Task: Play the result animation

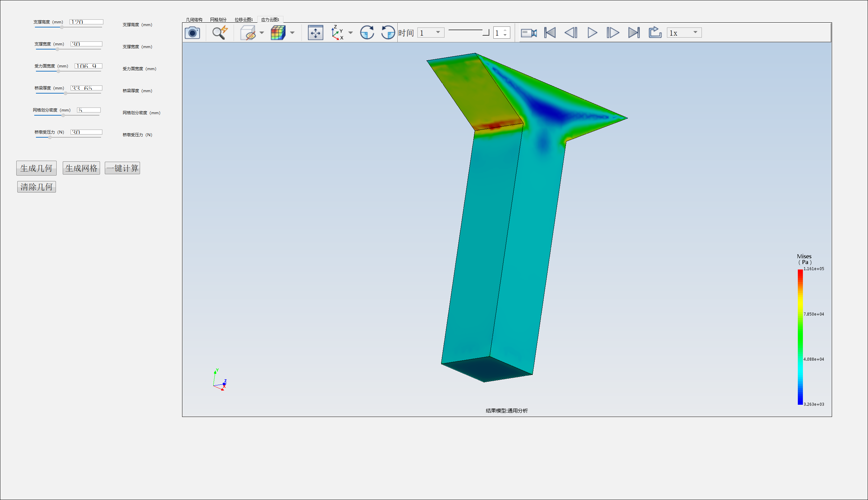Action: point(592,33)
